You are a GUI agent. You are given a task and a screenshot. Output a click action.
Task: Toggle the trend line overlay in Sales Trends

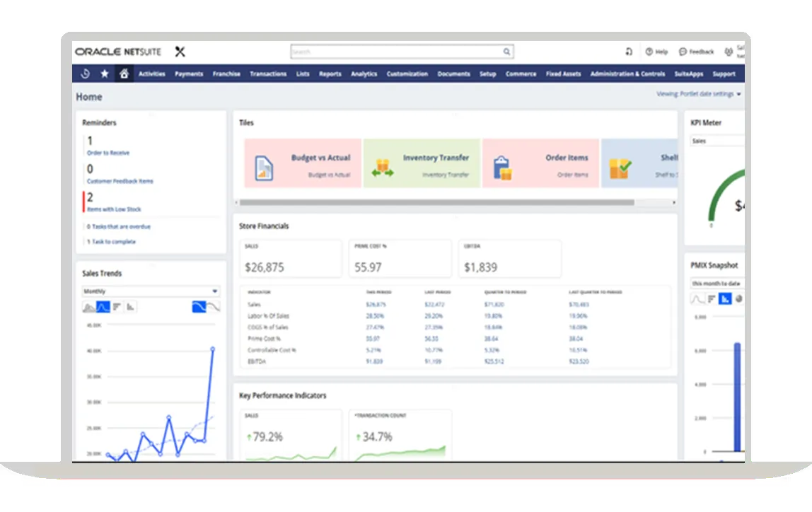coord(214,307)
